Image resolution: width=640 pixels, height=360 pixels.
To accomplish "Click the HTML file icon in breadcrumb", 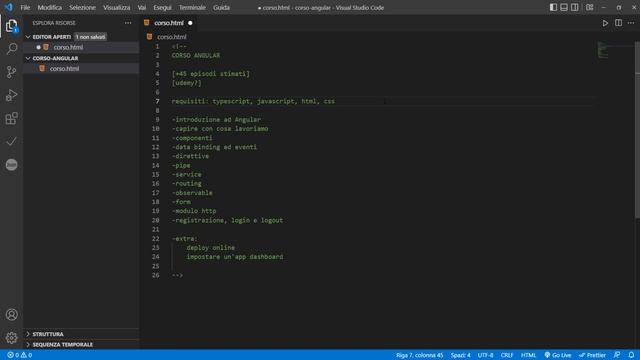I will [149, 37].
